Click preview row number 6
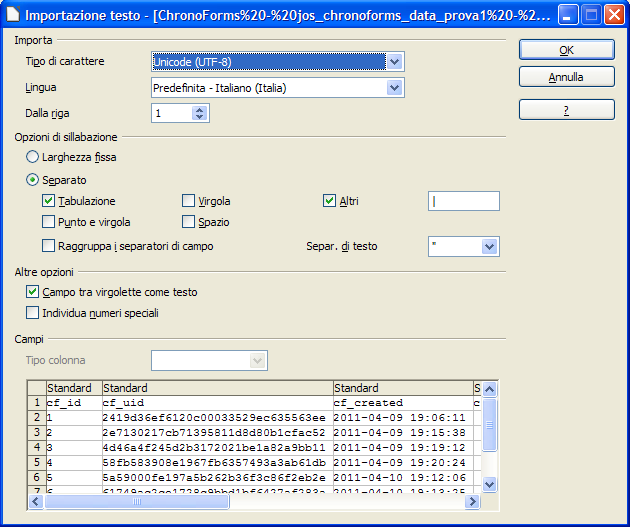The height and width of the screenshot is (527, 630). (37, 478)
